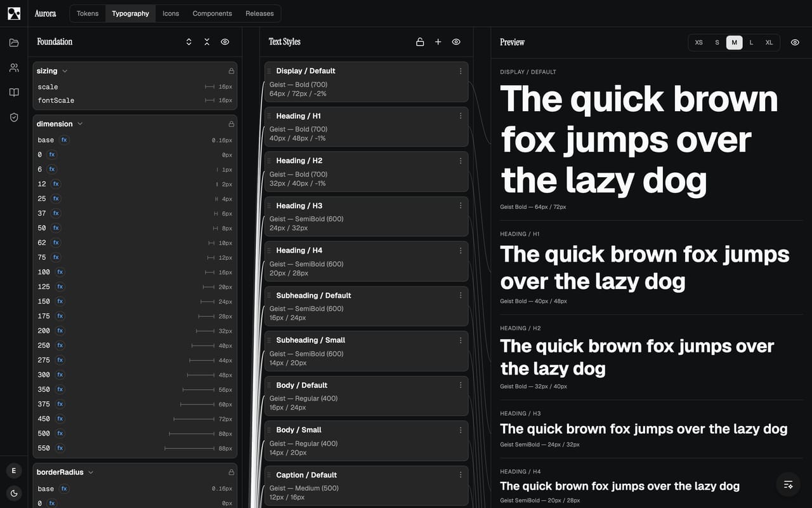
Task: Select the Typography tab
Action: [x=131, y=13]
